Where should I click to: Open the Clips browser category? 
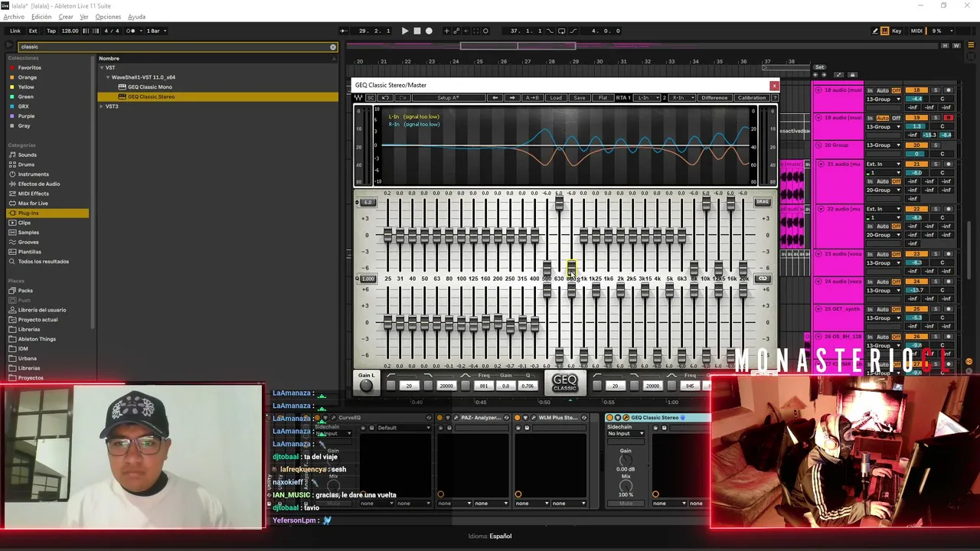pyautogui.click(x=24, y=223)
